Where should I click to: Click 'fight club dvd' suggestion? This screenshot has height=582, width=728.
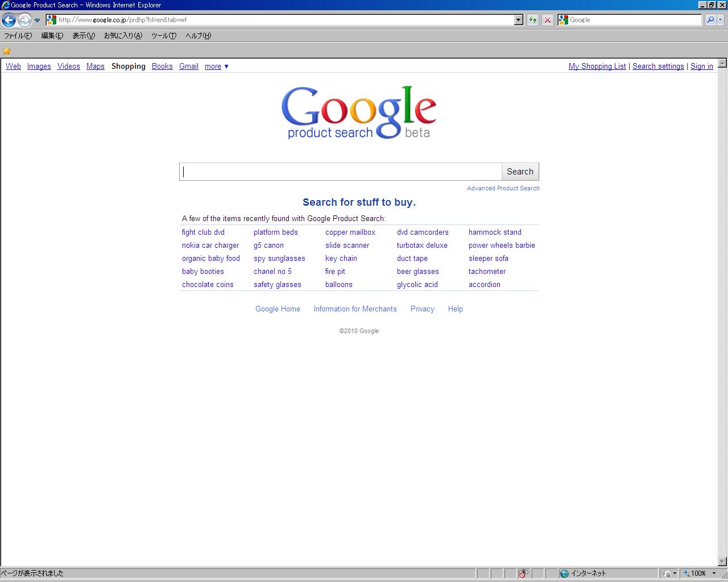click(x=203, y=232)
